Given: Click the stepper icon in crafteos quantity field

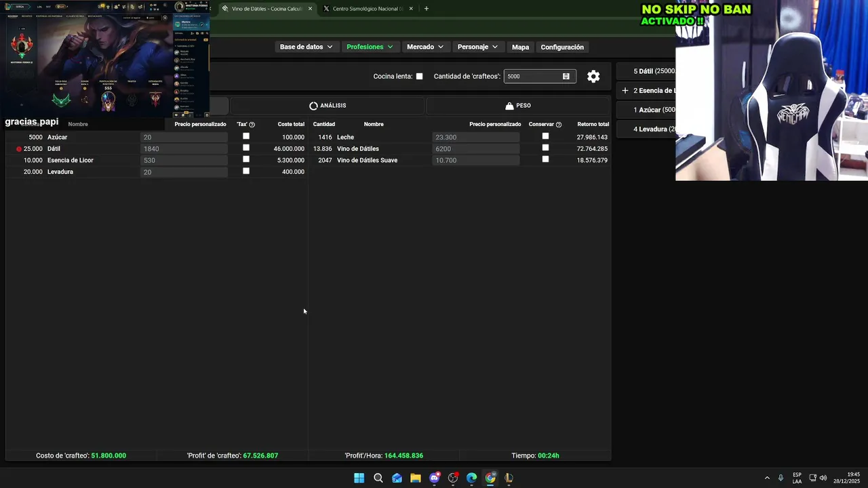Looking at the screenshot, I should (566, 77).
